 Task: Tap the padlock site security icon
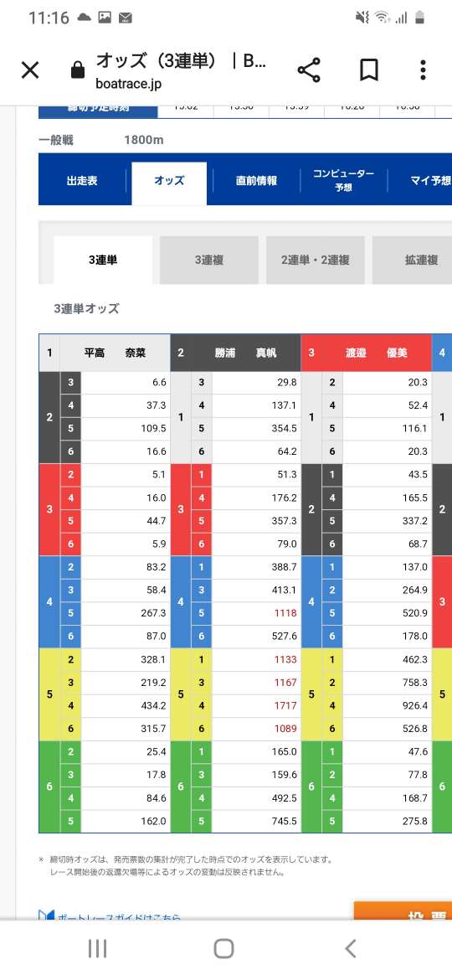[78, 70]
